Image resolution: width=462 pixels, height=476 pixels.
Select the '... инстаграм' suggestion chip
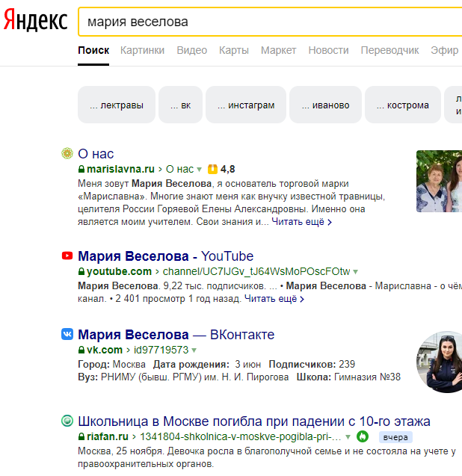pos(246,105)
